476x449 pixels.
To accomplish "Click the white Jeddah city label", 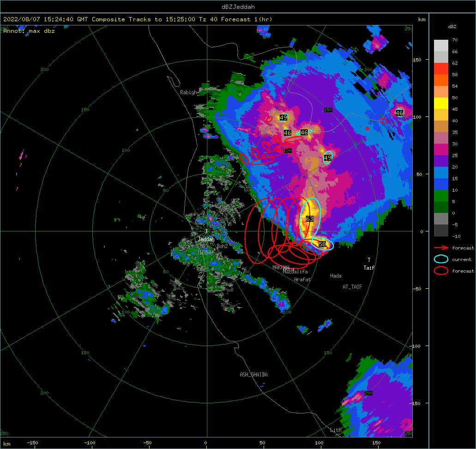I will 206,239.
